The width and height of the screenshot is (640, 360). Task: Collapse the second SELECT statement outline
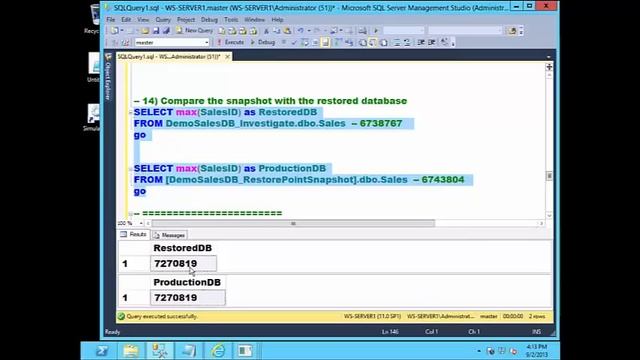(131, 168)
